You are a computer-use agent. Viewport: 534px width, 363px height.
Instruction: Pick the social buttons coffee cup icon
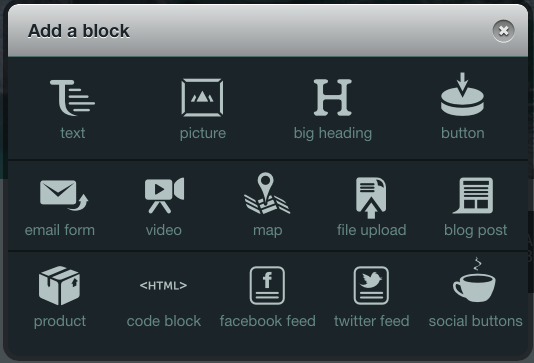click(x=474, y=280)
